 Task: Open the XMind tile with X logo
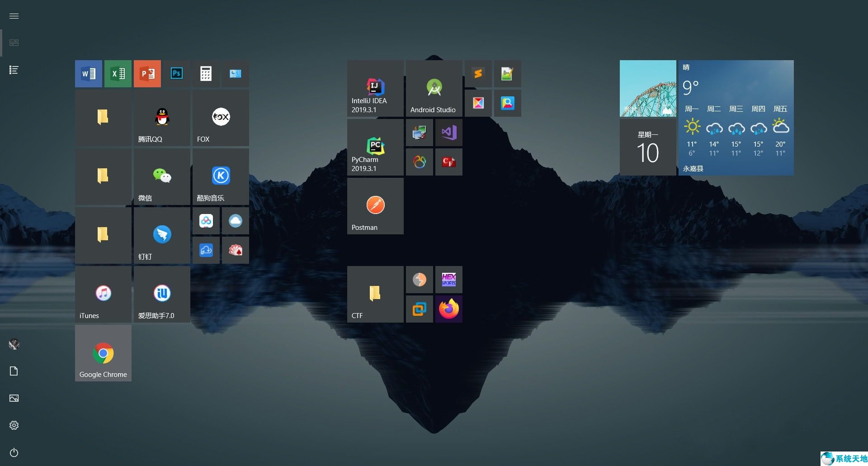[x=478, y=103]
